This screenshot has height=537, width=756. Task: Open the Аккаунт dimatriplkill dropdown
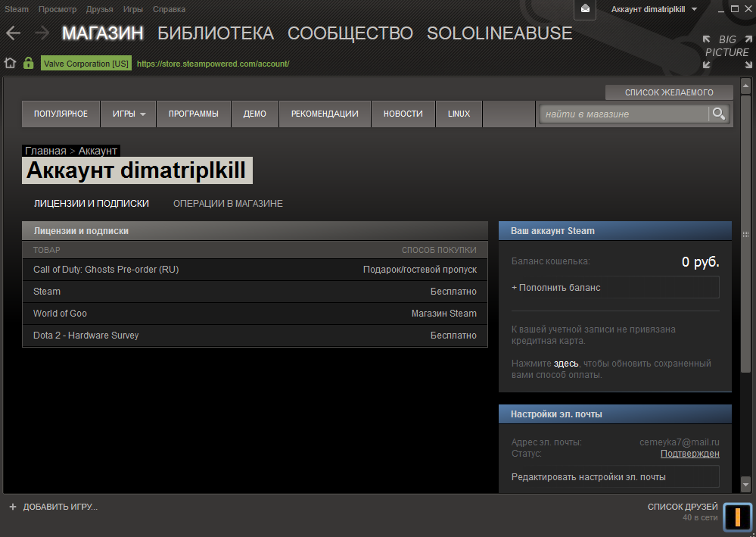point(654,9)
